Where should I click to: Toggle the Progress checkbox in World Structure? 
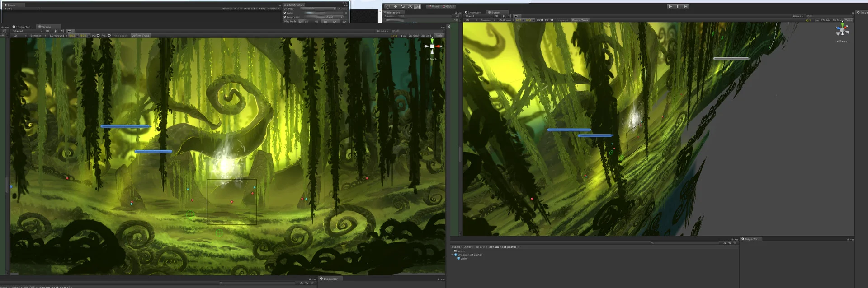coord(285,17)
